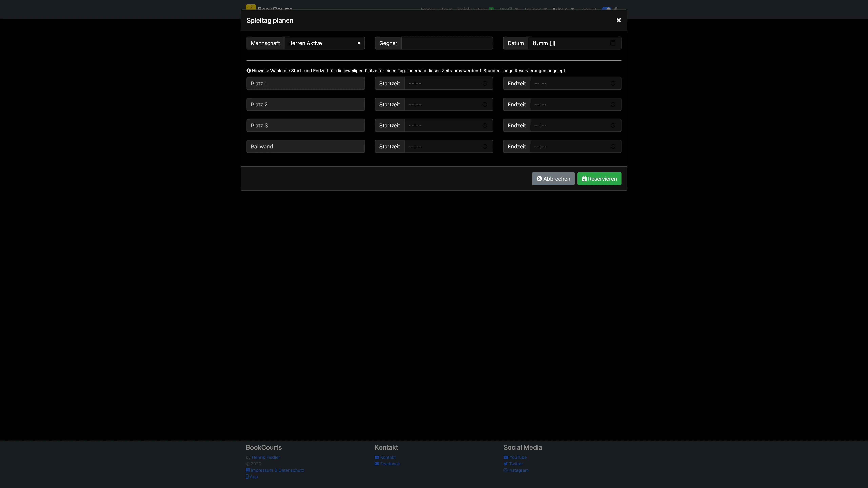This screenshot has height=488, width=868.
Task: Close the Spieltag planen dialog with X
Action: pyautogui.click(x=618, y=20)
